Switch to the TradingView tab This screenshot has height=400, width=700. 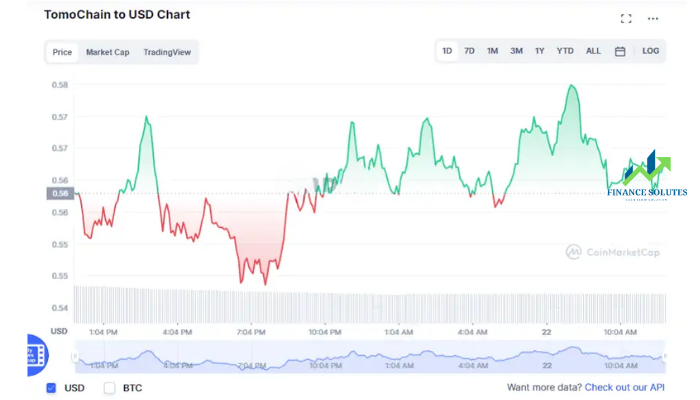pyautogui.click(x=167, y=52)
